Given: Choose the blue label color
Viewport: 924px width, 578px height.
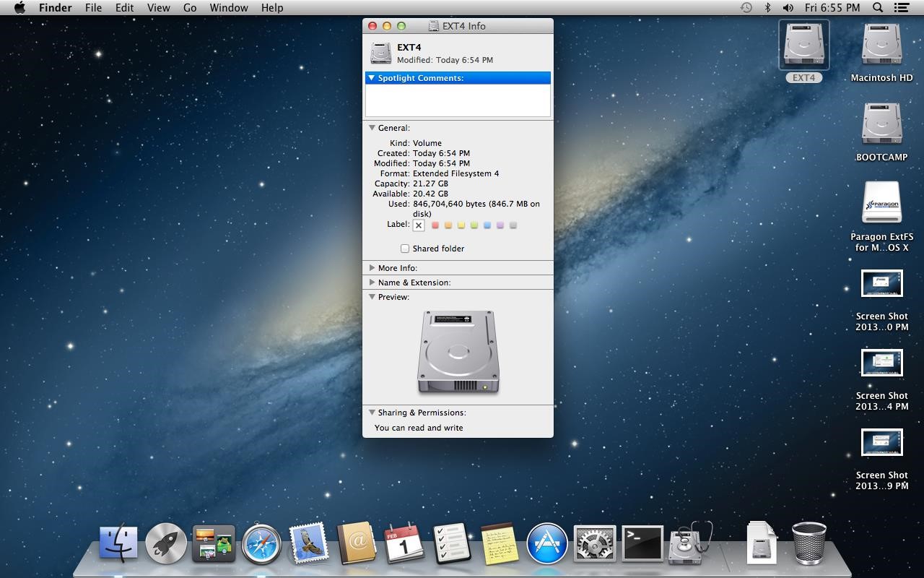Looking at the screenshot, I should pyautogui.click(x=487, y=225).
